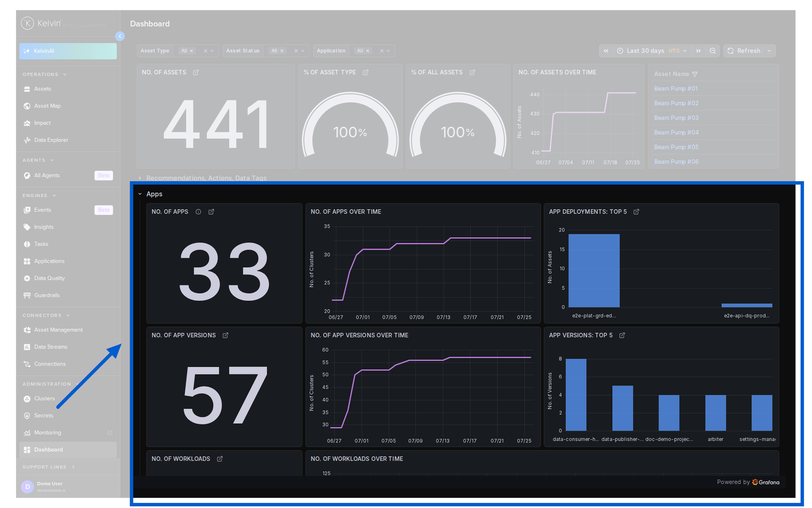Screen dimensions: 812x508
Task: Open Refresh interval dropdown arrow
Action: pyautogui.click(x=769, y=51)
